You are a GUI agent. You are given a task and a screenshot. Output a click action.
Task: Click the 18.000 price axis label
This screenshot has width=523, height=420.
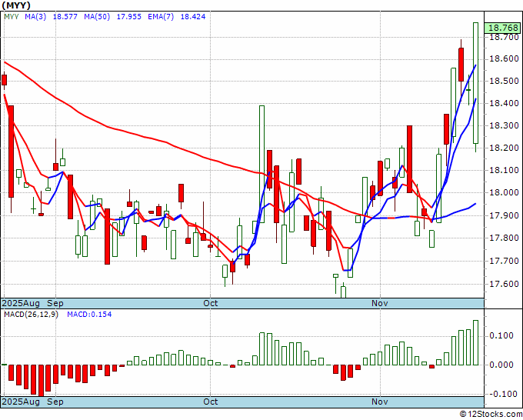(x=504, y=192)
